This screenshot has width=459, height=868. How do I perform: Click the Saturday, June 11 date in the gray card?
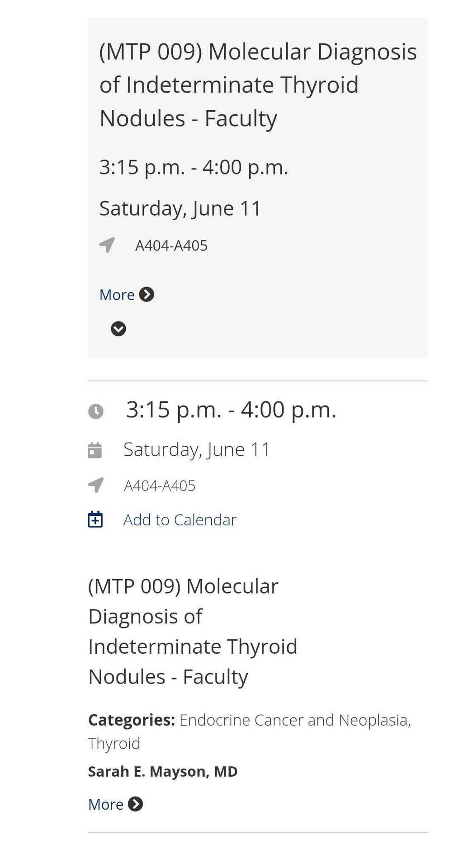pos(180,208)
